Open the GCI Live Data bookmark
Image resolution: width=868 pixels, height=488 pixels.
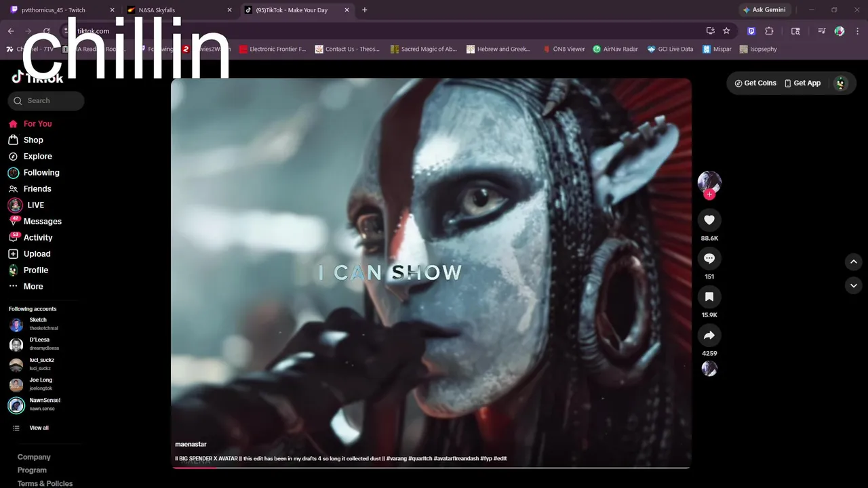coord(670,49)
